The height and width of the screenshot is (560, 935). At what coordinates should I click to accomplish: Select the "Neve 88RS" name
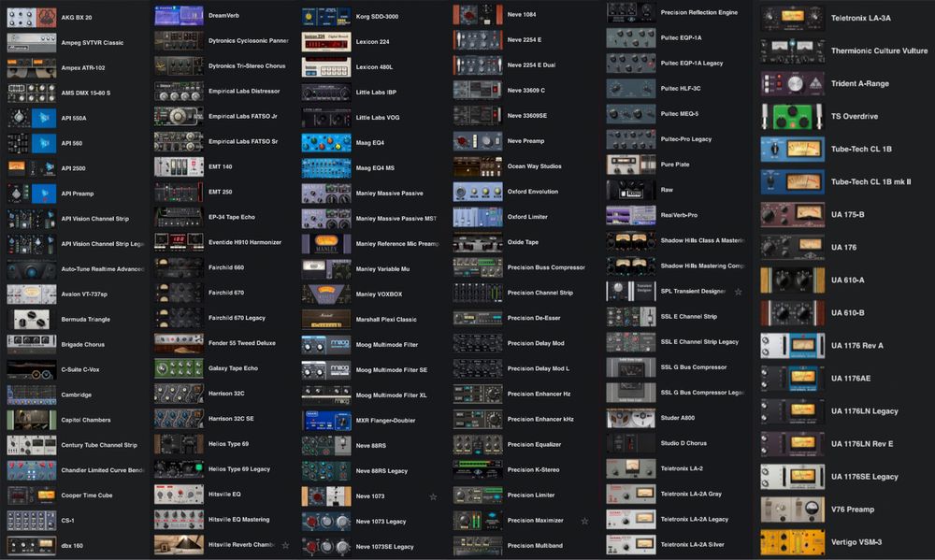pos(371,446)
